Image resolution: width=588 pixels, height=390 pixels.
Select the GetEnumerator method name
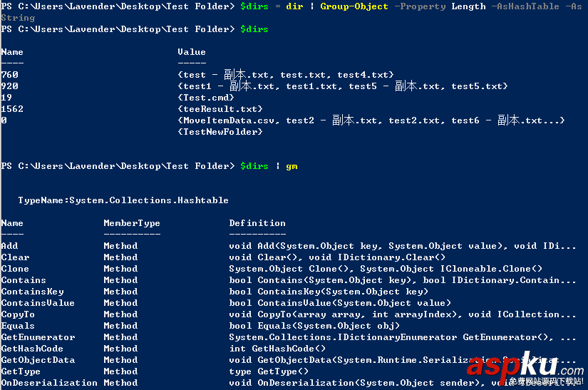click(x=38, y=337)
